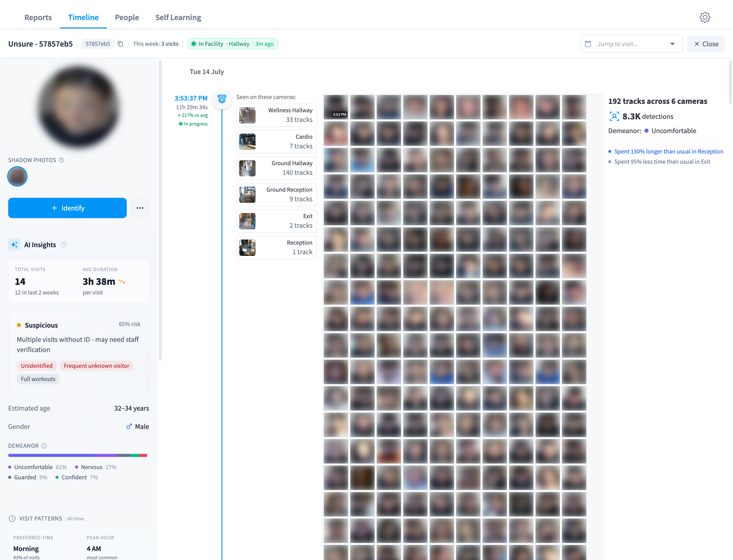
Task: Click the face detections icon beside 8.3K
Action: 614,116
